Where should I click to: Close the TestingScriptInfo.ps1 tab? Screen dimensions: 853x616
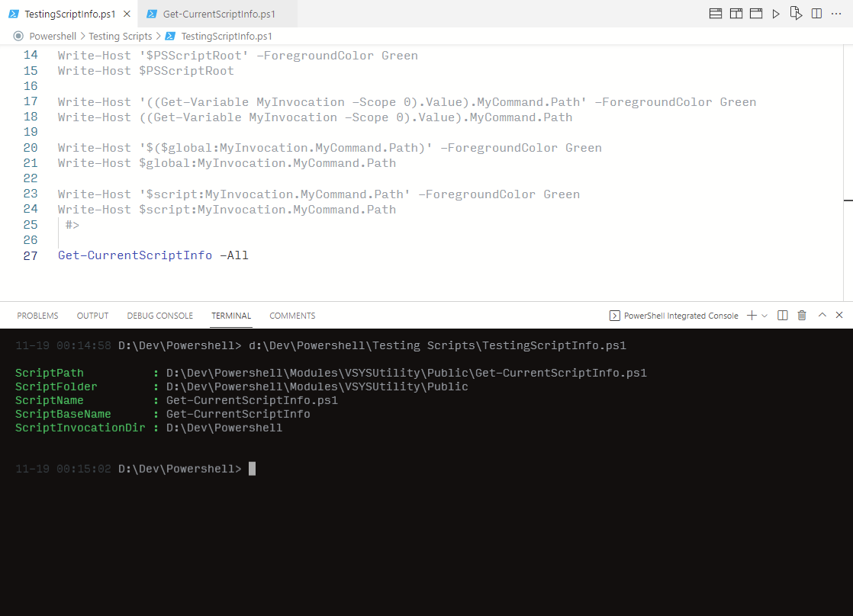pos(127,14)
